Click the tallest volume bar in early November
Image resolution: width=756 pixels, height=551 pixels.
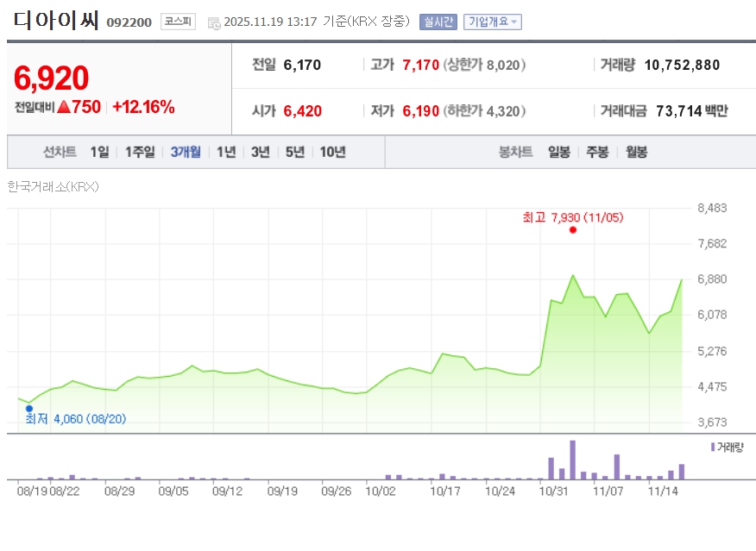572,460
